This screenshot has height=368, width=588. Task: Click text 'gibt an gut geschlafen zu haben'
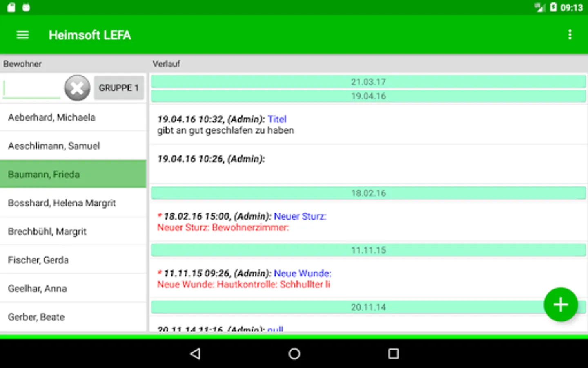pos(225,130)
